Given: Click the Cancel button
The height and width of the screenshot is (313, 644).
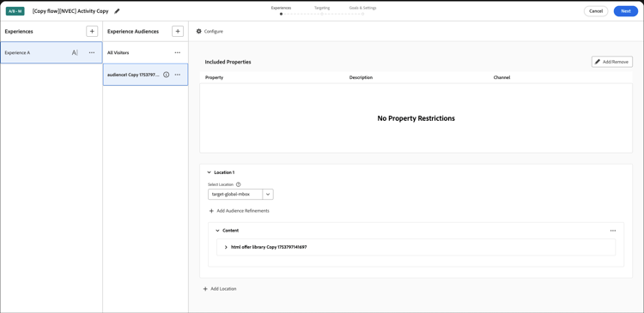Looking at the screenshot, I should [596, 11].
